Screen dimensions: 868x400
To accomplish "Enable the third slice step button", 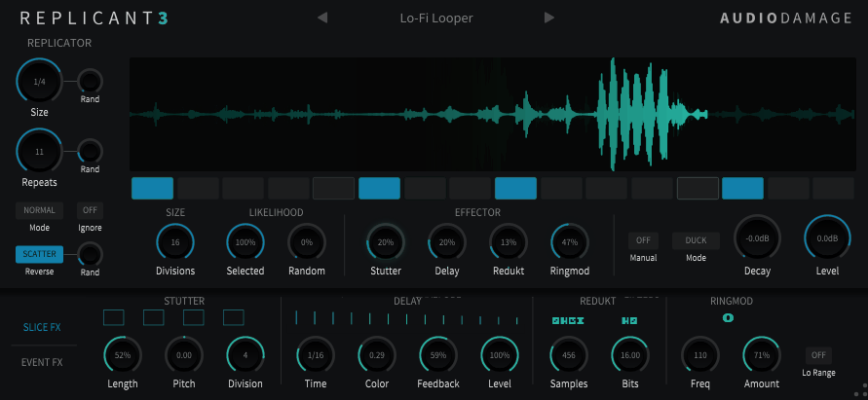I will [x=243, y=188].
